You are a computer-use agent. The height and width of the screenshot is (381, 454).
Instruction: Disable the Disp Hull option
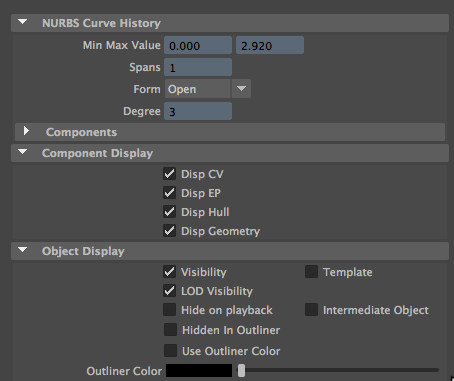click(169, 212)
